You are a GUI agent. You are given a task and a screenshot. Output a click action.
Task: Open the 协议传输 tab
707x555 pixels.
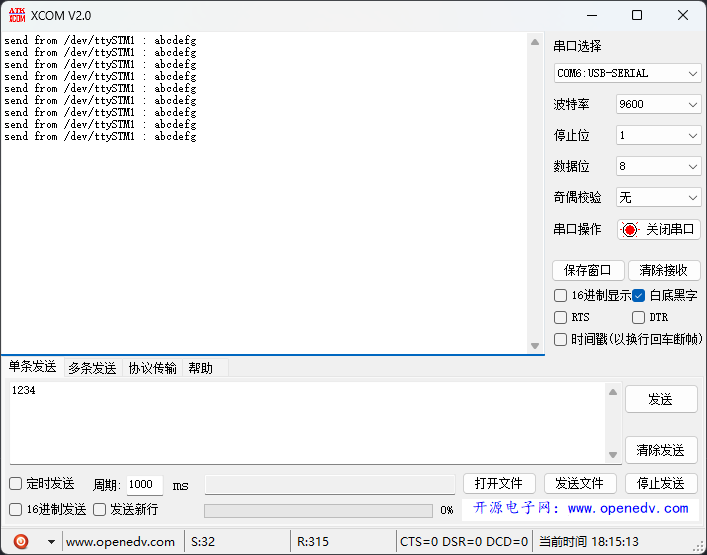pyautogui.click(x=152, y=368)
